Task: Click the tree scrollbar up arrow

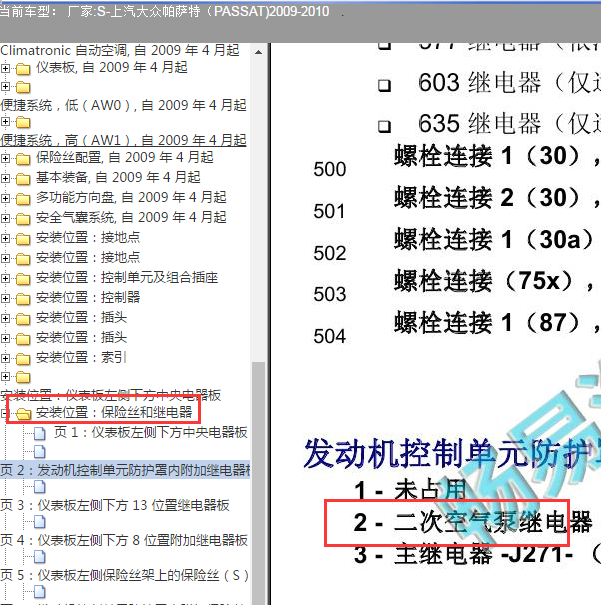Action: point(258,52)
